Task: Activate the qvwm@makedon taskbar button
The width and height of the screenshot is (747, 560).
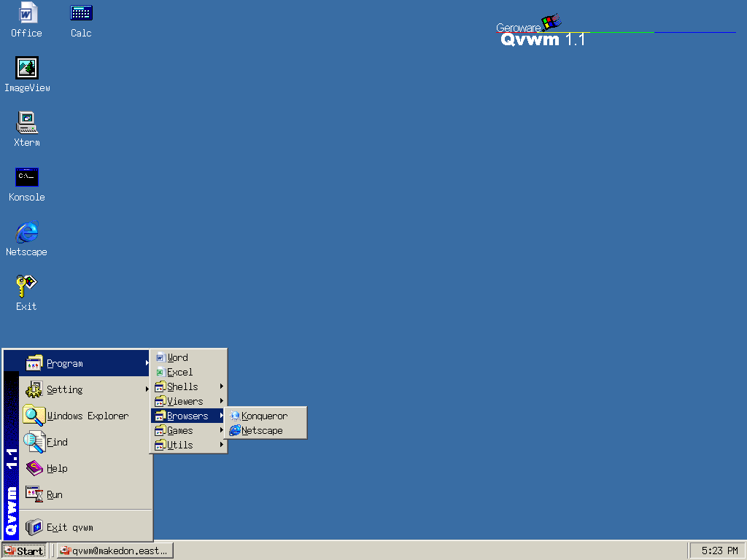Action: coord(115,551)
